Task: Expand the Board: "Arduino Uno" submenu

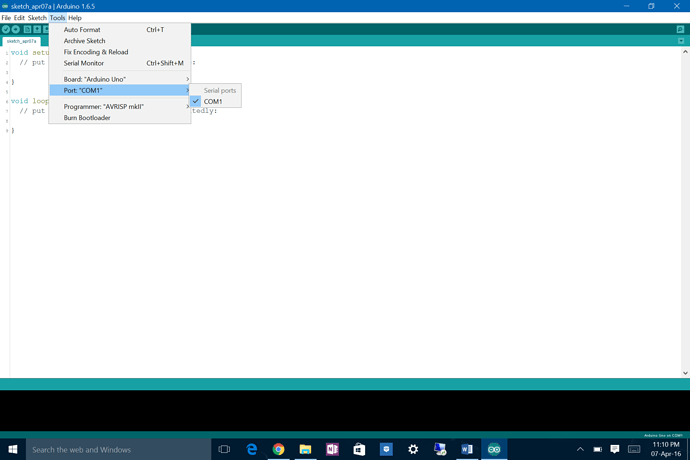Action: 120,79
